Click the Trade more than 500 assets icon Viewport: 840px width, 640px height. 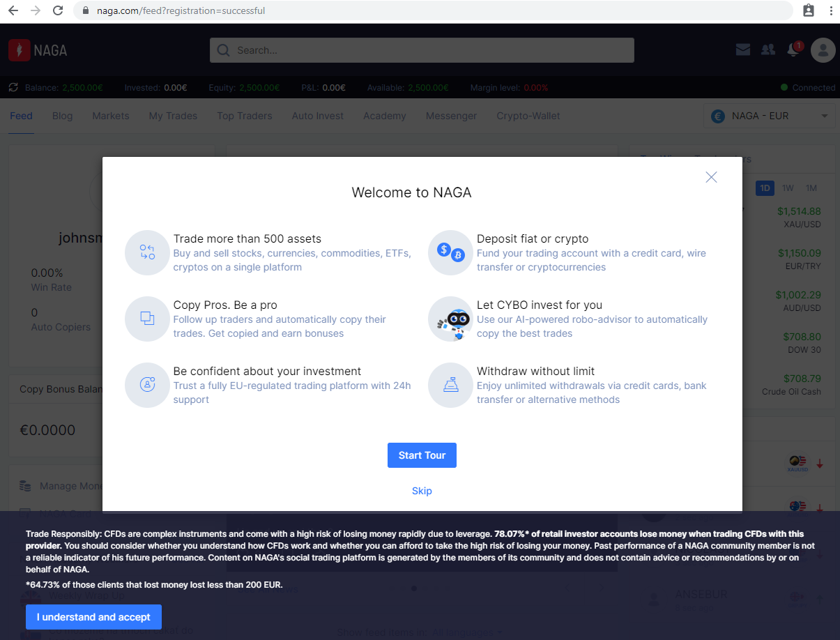coord(147,252)
